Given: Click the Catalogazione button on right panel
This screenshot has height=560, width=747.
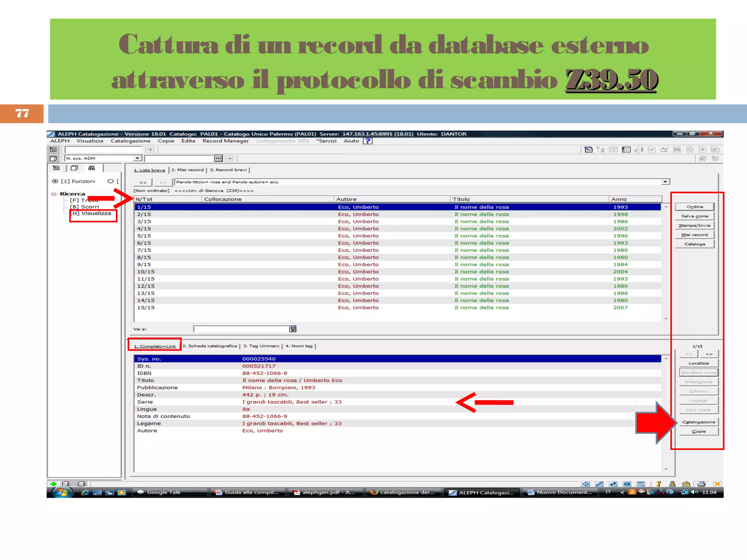Looking at the screenshot, I should pos(698,422).
